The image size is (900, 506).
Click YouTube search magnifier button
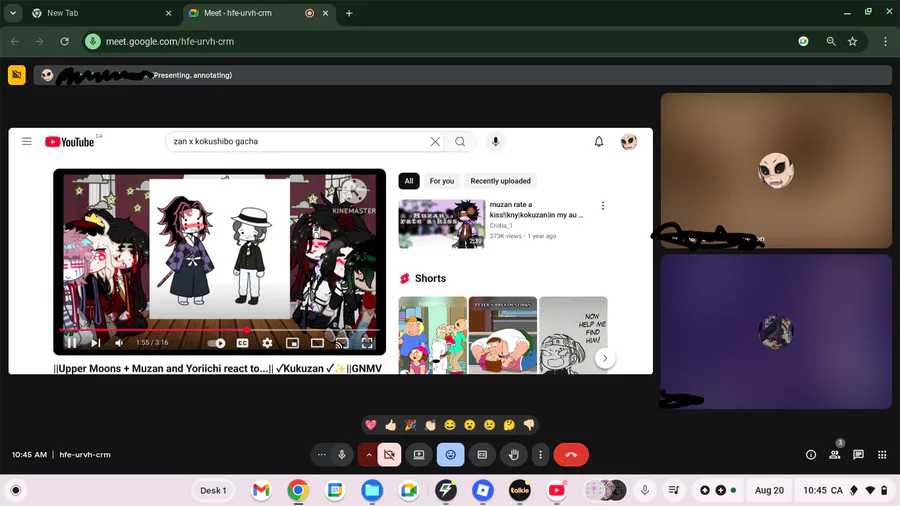(460, 142)
